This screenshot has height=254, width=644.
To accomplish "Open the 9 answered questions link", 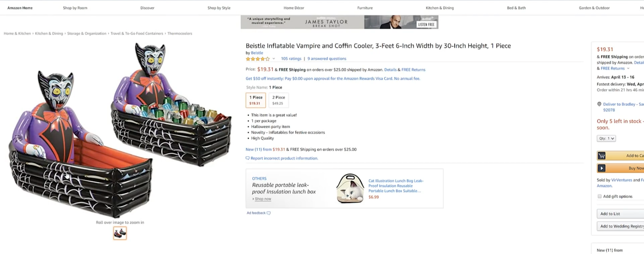I will pos(327,59).
